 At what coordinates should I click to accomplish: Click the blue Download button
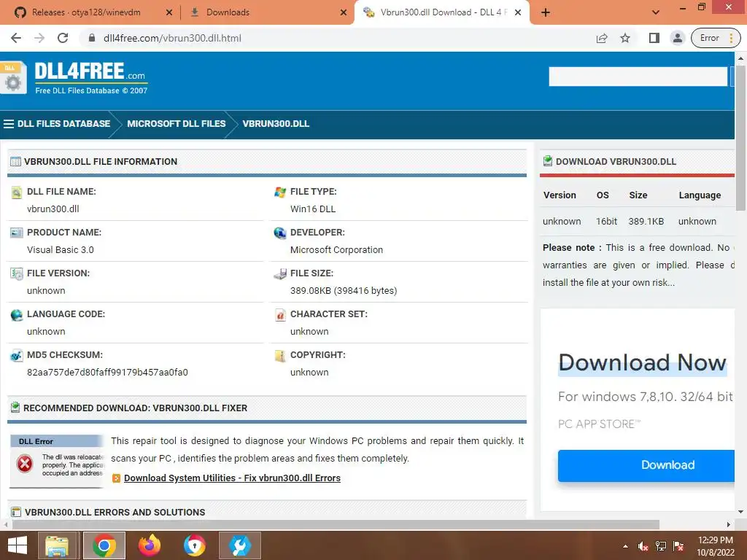point(646,465)
